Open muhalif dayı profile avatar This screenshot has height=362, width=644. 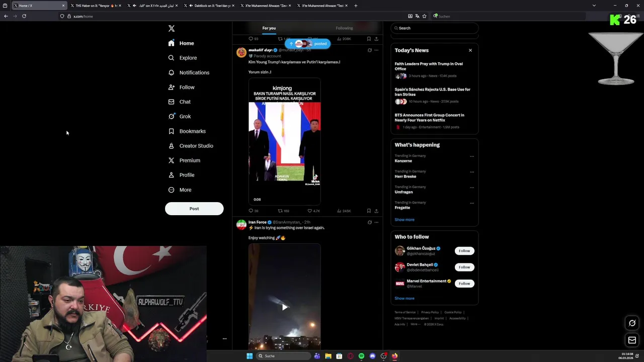(242, 52)
